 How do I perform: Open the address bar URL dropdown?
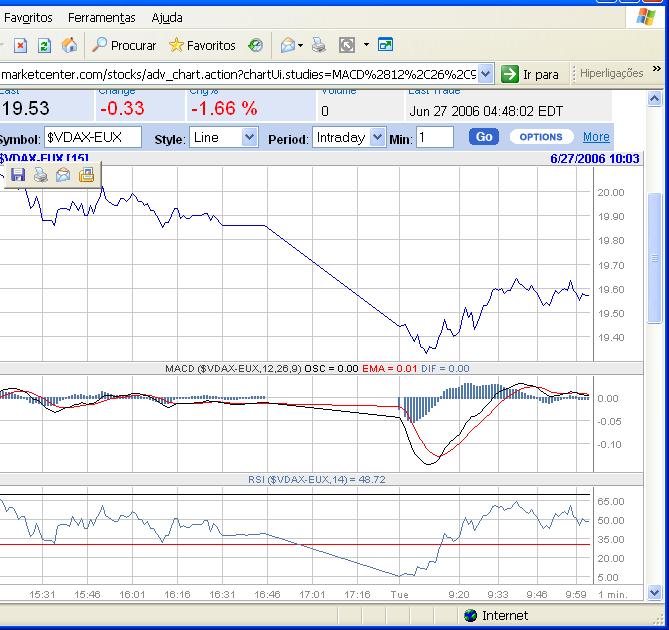point(486,74)
